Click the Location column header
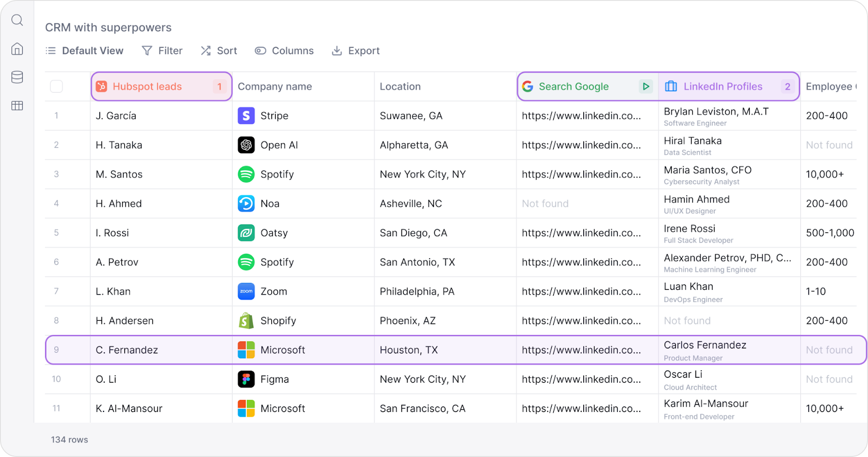 pyautogui.click(x=445, y=86)
